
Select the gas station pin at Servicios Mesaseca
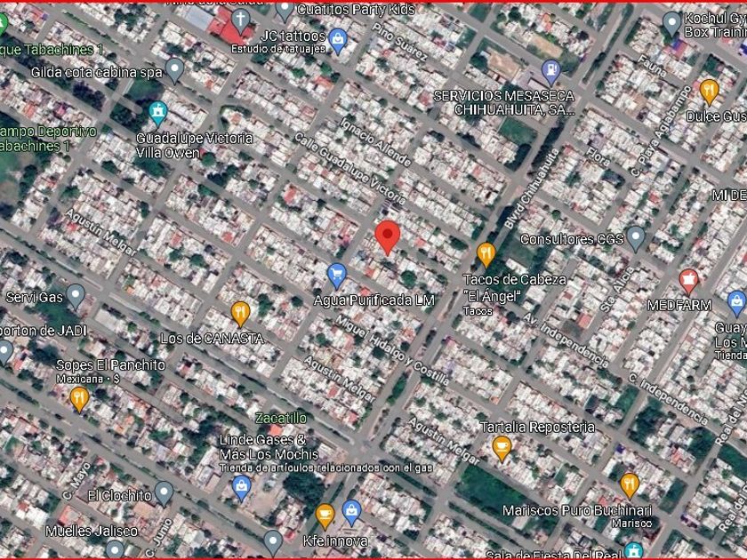click(551, 73)
